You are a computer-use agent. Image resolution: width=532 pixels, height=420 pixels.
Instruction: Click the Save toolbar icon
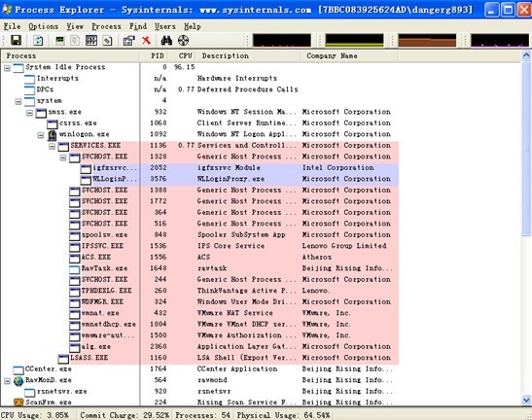16,41
